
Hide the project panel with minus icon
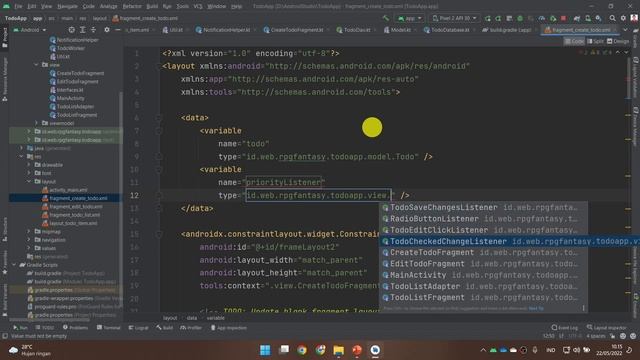[x=118, y=30]
